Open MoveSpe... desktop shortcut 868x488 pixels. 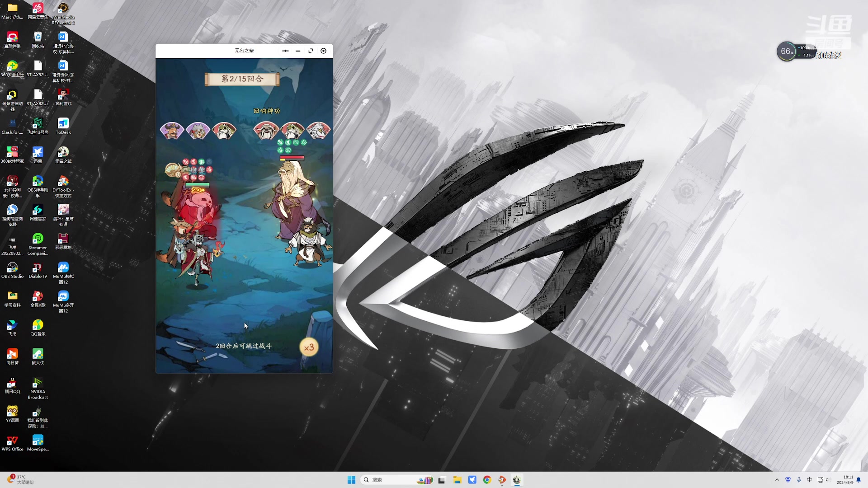point(38,443)
